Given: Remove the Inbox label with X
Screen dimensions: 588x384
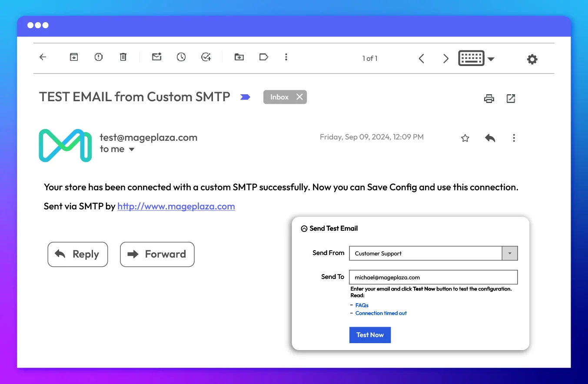Looking at the screenshot, I should click(x=299, y=97).
